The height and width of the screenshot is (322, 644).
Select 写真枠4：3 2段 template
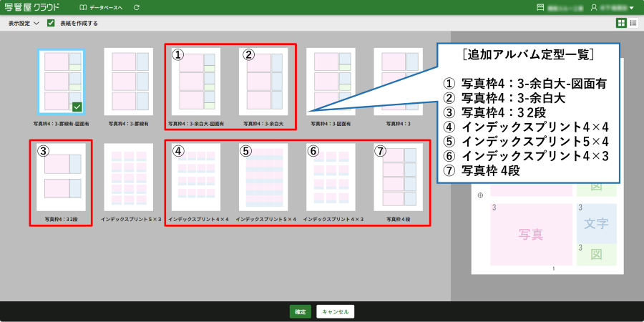61,178
